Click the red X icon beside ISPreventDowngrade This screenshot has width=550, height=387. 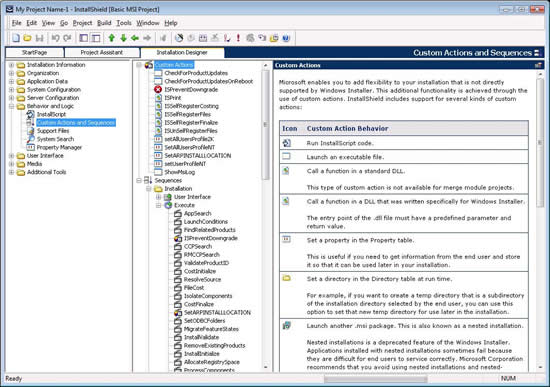pyautogui.click(x=158, y=89)
